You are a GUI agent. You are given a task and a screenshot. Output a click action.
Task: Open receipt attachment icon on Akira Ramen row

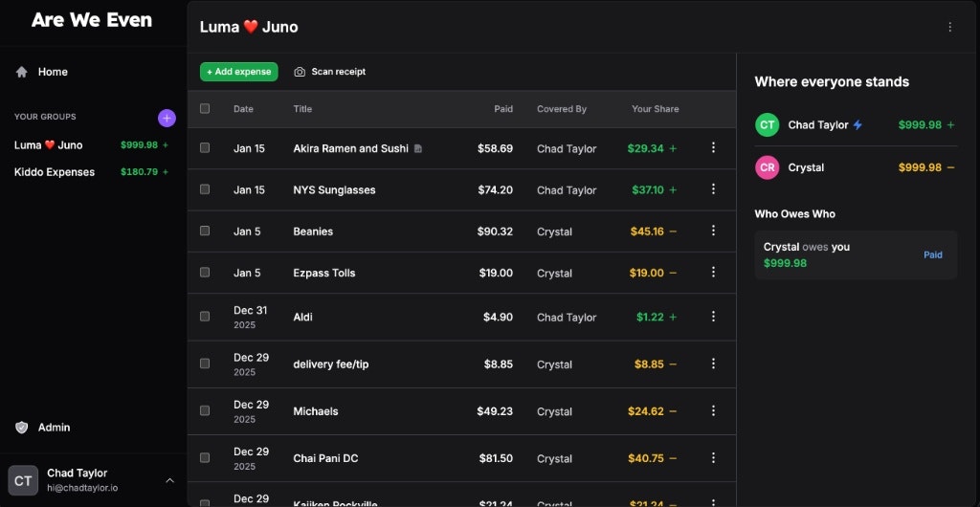tap(418, 148)
